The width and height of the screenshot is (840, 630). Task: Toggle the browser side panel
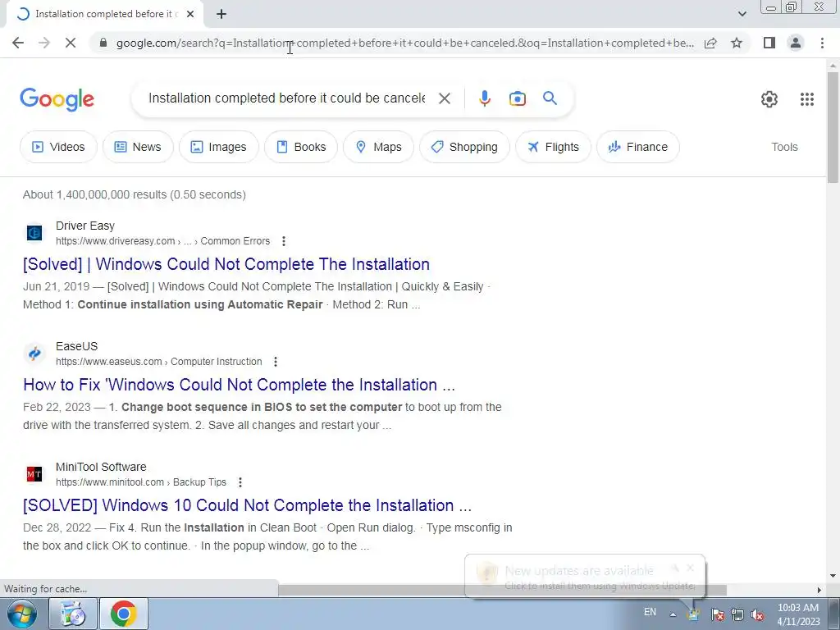tap(769, 43)
